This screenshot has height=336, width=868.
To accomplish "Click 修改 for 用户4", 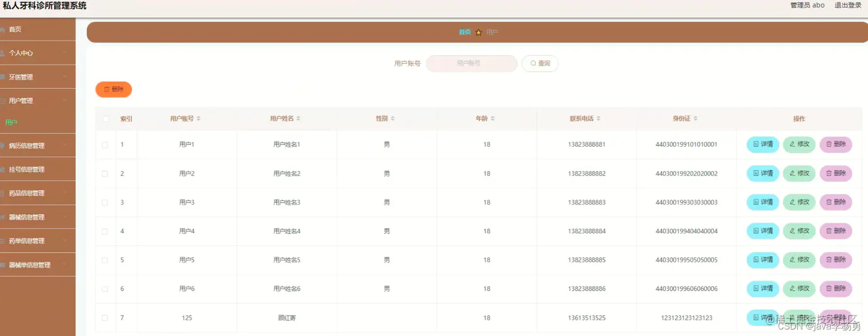I will click(799, 230).
